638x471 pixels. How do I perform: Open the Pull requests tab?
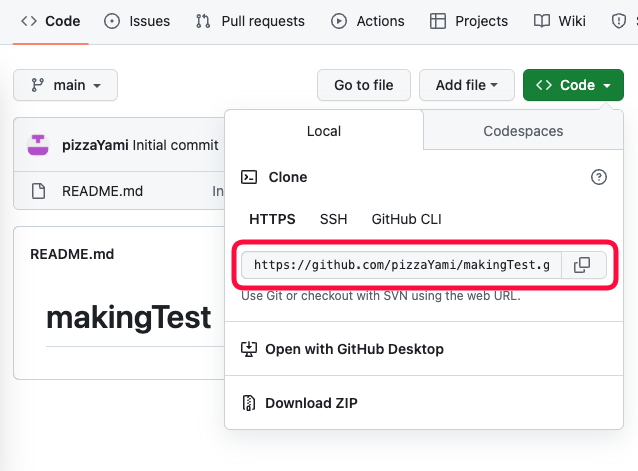[x=250, y=21]
